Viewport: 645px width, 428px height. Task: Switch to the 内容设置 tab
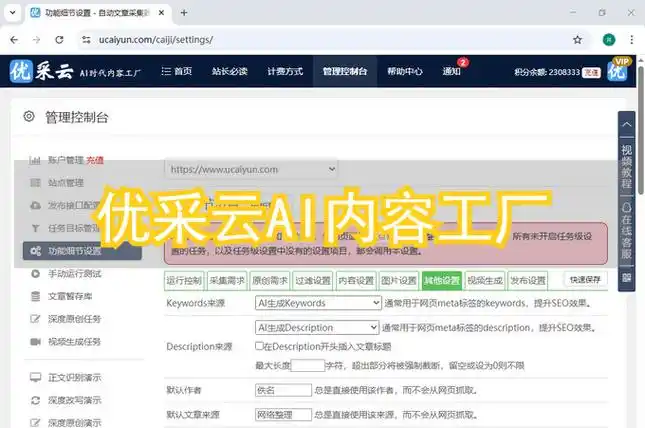click(x=356, y=281)
